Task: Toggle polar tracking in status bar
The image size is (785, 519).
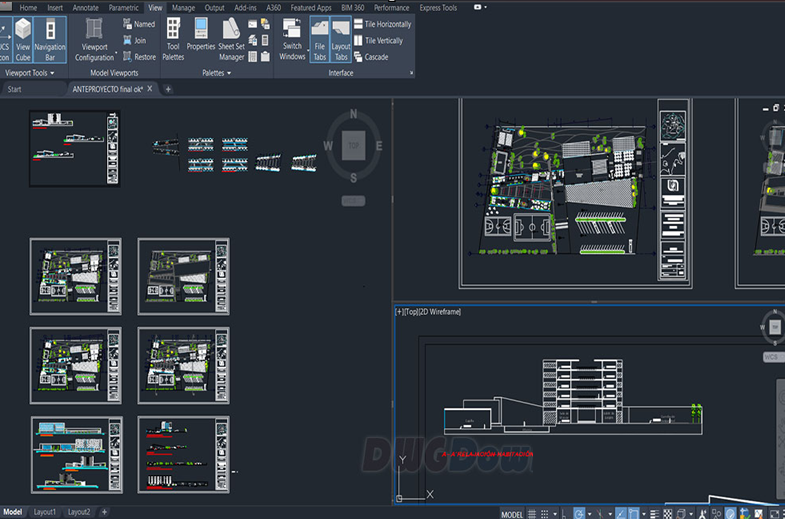Action: point(579,513)
